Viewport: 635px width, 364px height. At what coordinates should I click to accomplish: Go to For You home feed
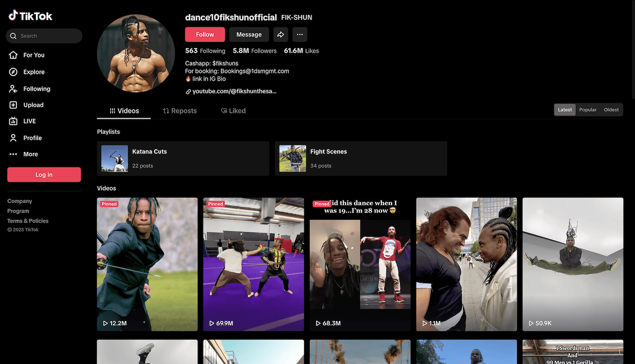[x=34, y=55]
